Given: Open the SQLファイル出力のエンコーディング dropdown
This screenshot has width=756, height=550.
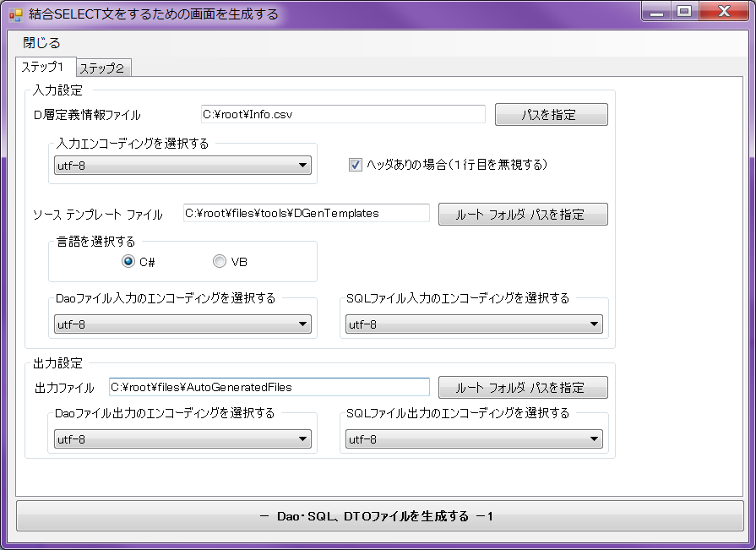Looking at the screenshot, I should pos(474,439).
